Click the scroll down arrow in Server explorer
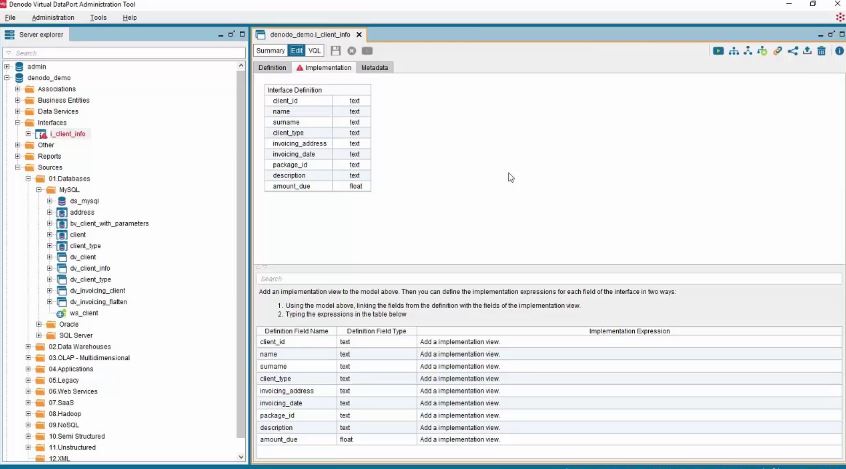 (x=241, y=457)
